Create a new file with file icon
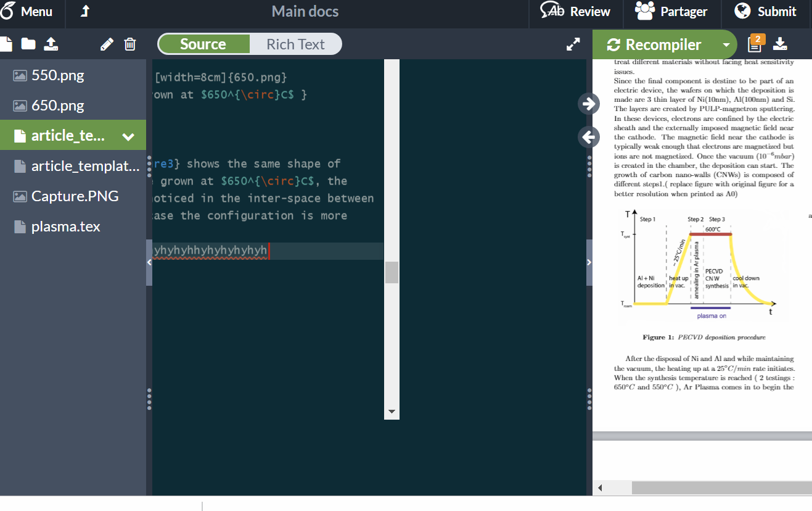This screenshot has width=812, height=511. tap(5, 44)
